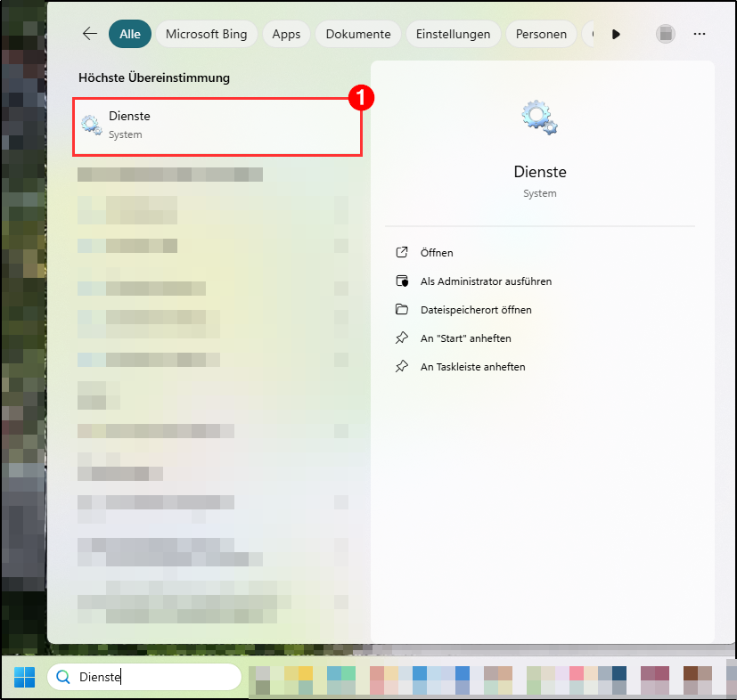Filter results by Einstellungen
Viewport: 737px width, 700px height.
tap(453, 34)
